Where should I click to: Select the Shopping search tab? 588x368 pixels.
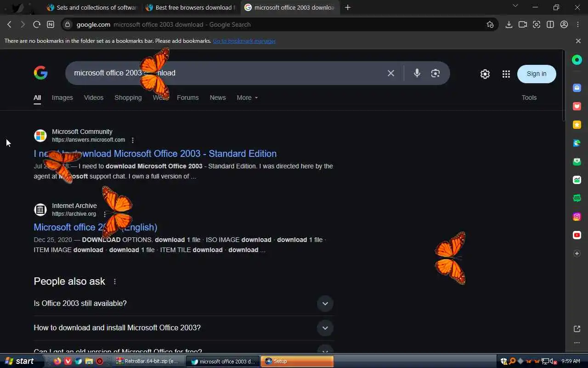point(128,98)
